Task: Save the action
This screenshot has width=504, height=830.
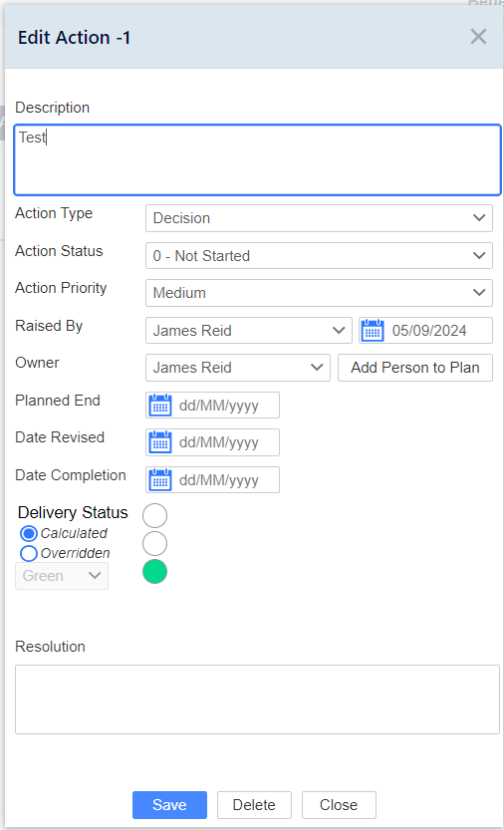Action: click(x=169, y=805)
